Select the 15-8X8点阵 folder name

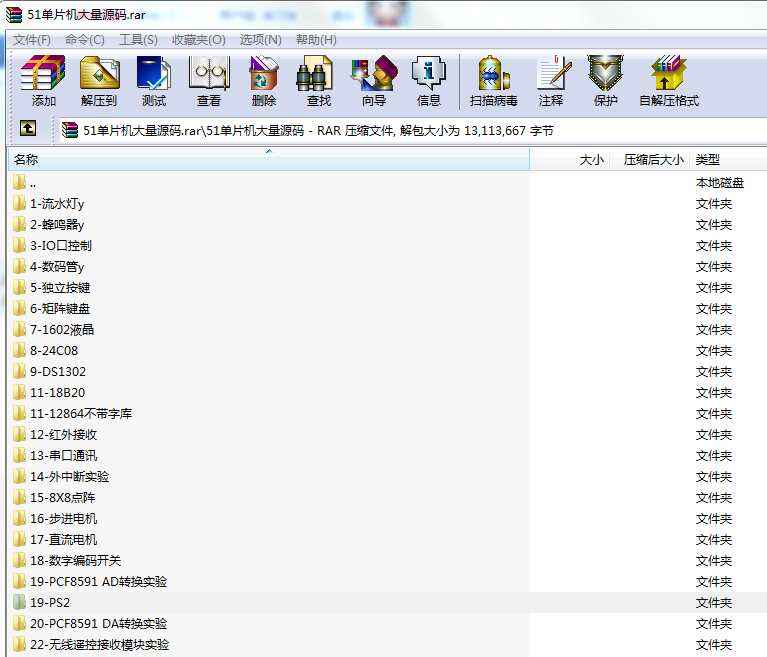(62, 498)
